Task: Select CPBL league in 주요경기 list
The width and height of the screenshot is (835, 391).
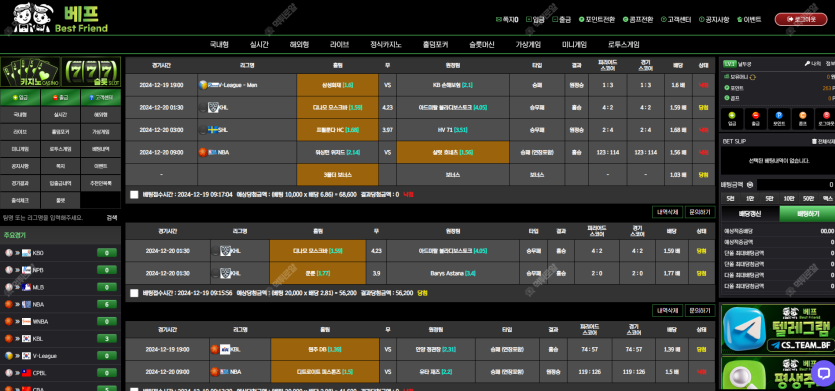Action: [61, 373]
